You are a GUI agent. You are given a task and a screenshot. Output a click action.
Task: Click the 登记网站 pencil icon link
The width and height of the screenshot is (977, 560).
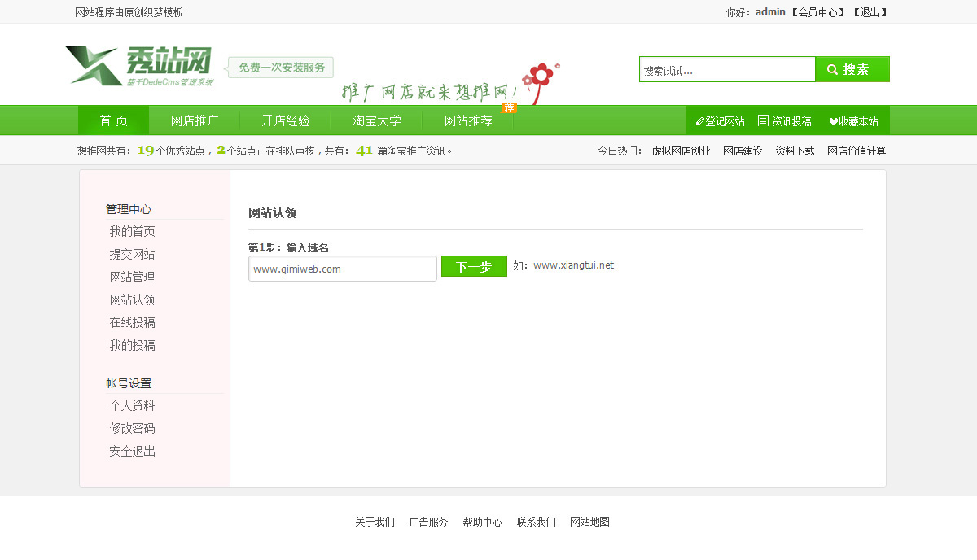click(x=720, y=121)
